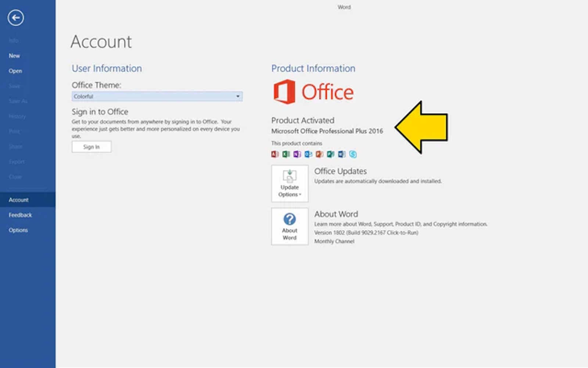Select Save in the sidebar
The height and width of the screenshot is (368, 588).
pos(14,86)
